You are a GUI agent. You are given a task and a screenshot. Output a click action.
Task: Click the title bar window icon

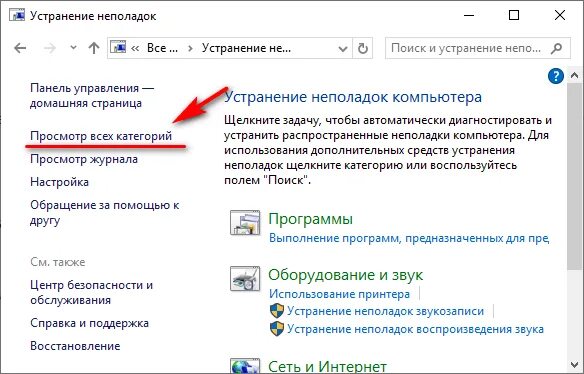[17, 16]
